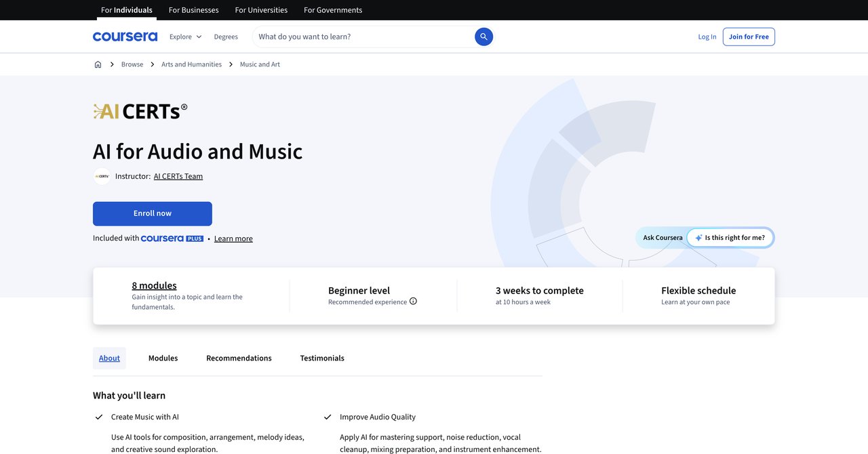Click Is this right for me button
The width and height of the screenshot is (868, 454).
(730, 238)
